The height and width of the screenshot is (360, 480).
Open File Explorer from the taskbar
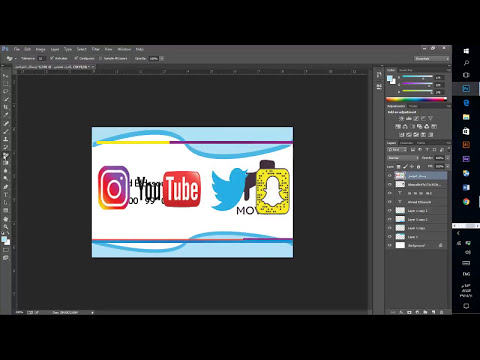tap(466, 117)
